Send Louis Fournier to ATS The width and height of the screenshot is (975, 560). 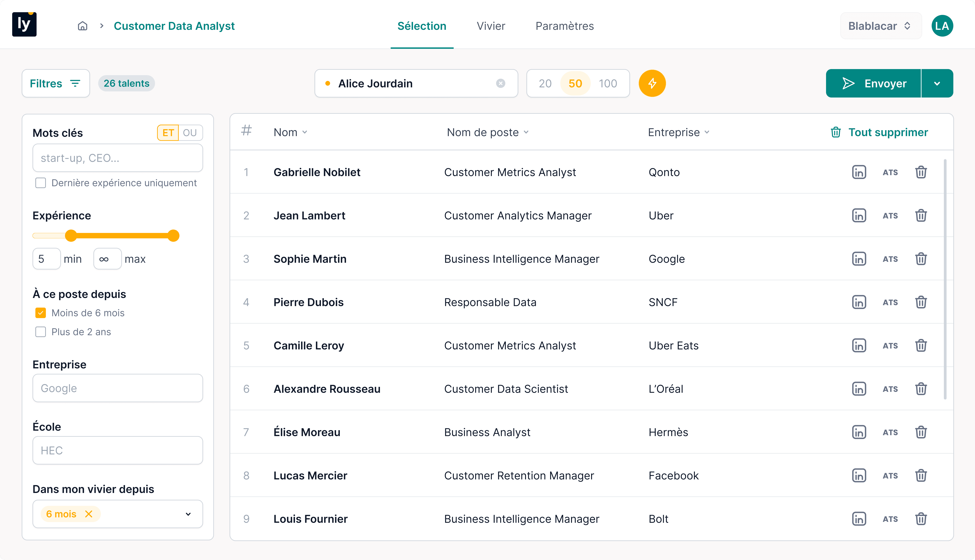(890, 519)
